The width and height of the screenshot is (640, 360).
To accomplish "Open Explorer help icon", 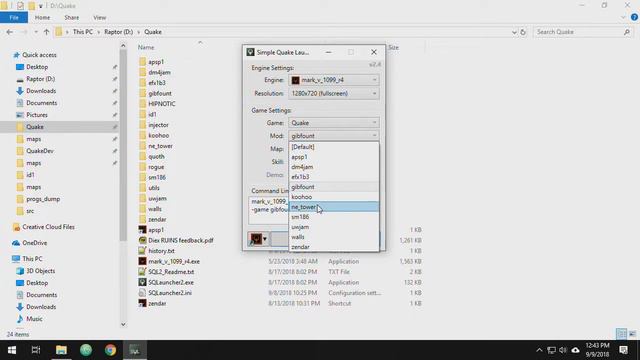I will point(634,17).
